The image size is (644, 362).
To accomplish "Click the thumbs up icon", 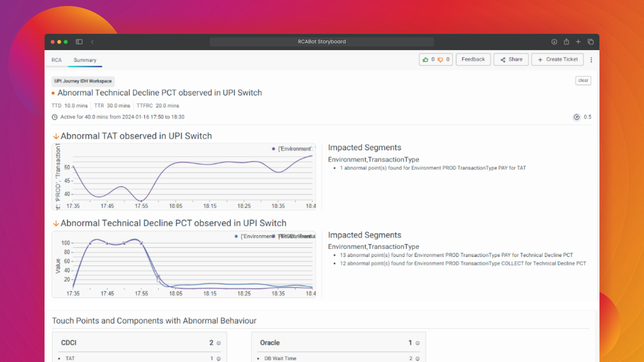I will click(x=425, y=60).
